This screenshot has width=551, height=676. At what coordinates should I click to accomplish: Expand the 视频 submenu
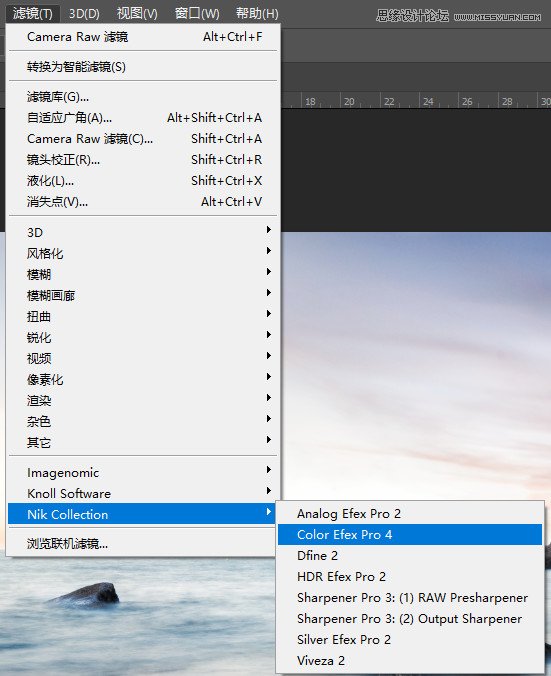coord(143,359)
